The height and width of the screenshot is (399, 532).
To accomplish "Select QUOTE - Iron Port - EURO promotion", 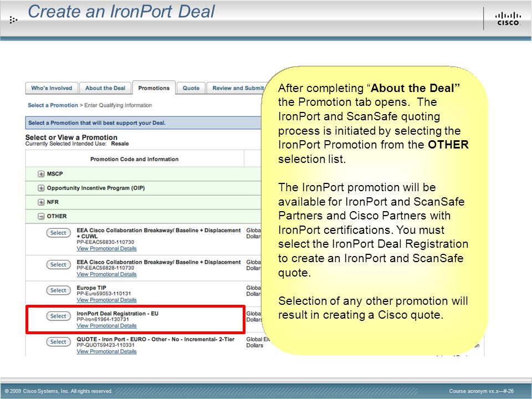I will click(x=58, y=342).
